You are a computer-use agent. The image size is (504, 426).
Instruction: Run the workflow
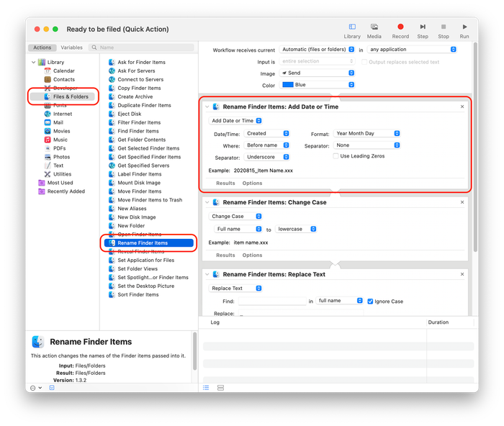pos(464,31)
